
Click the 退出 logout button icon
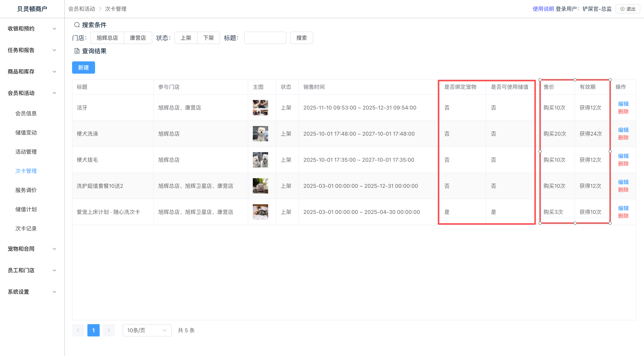(x=622, y=9)
